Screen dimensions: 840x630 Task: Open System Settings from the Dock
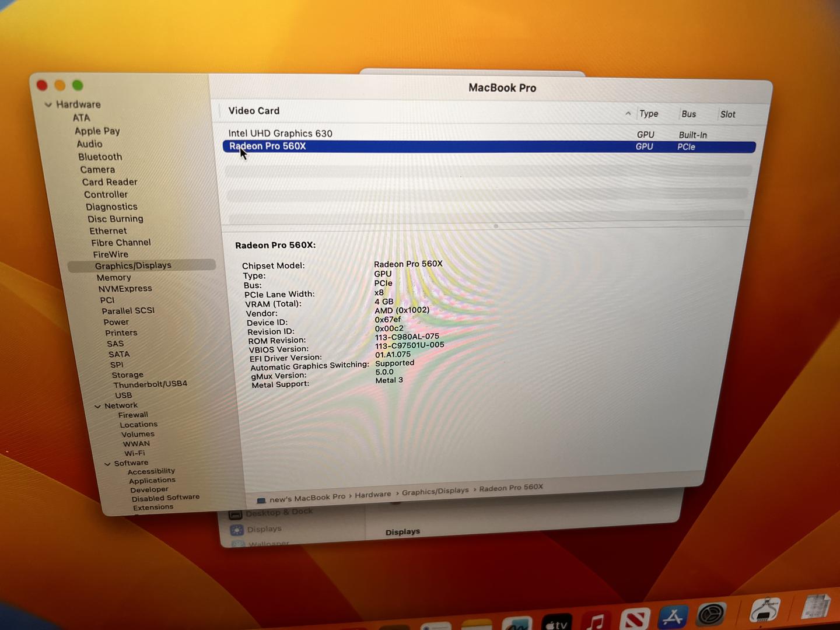[x=711, y=614]
